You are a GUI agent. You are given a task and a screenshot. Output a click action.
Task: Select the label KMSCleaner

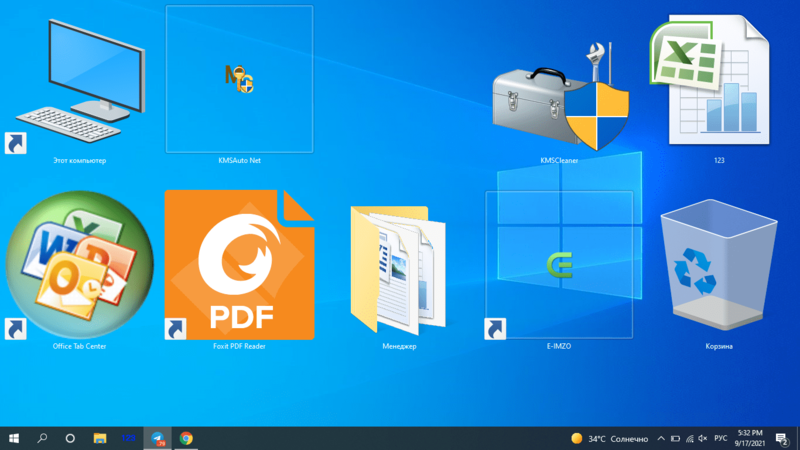(559, 160)
